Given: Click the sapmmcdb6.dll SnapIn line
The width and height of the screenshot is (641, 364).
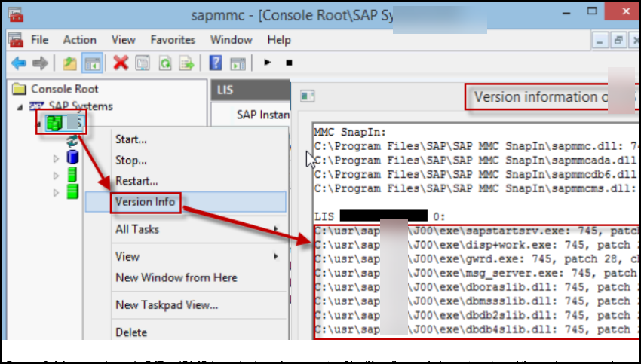Looking at the screenshot, I should pos(477,175).
